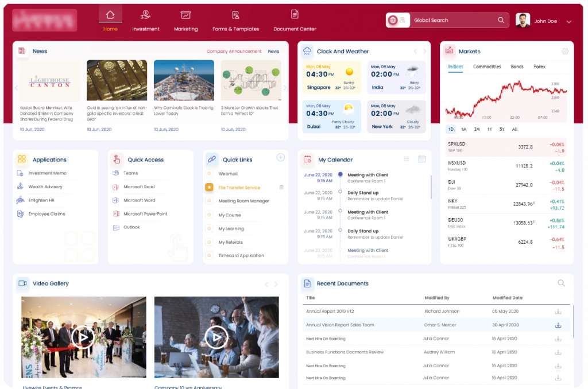Open the gold bars news thumbnail

point(117,80)
